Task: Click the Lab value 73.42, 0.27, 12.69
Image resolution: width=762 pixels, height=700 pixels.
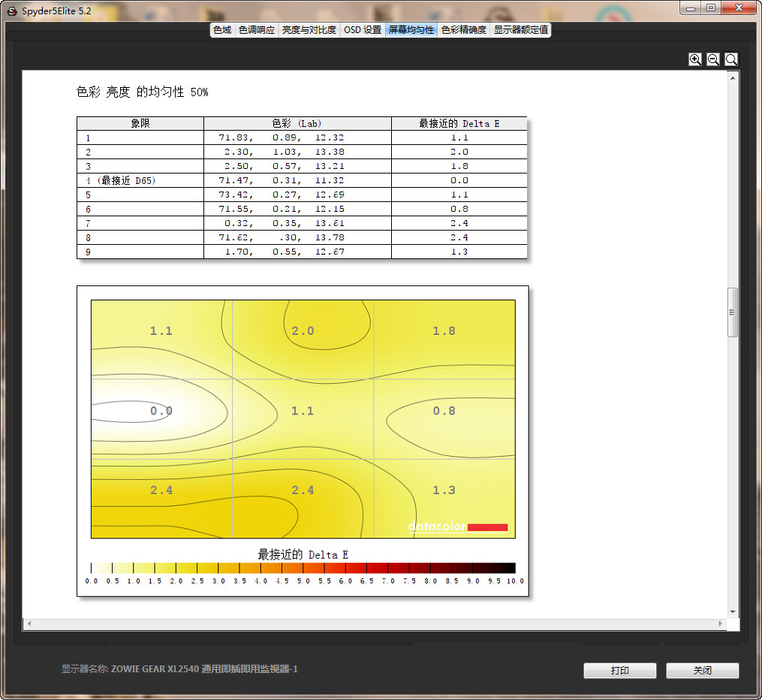Action: click(282, 195)
